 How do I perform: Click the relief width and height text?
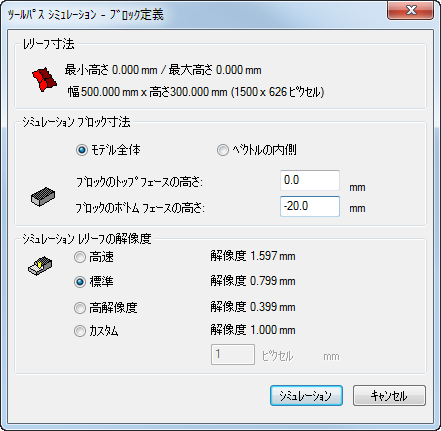[196, 92]
